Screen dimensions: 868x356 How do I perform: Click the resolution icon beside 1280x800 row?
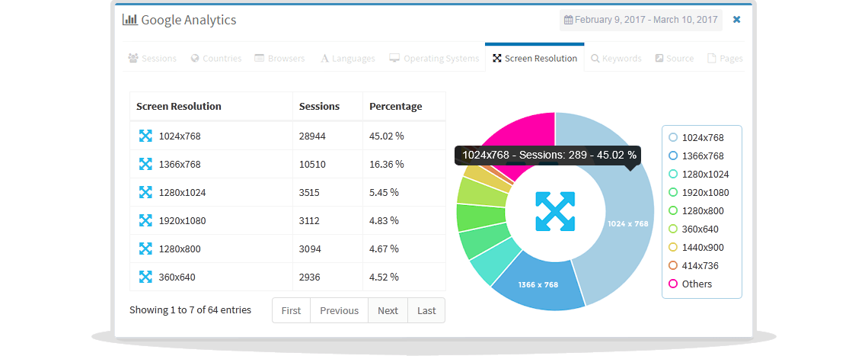[x=145, y=249]
